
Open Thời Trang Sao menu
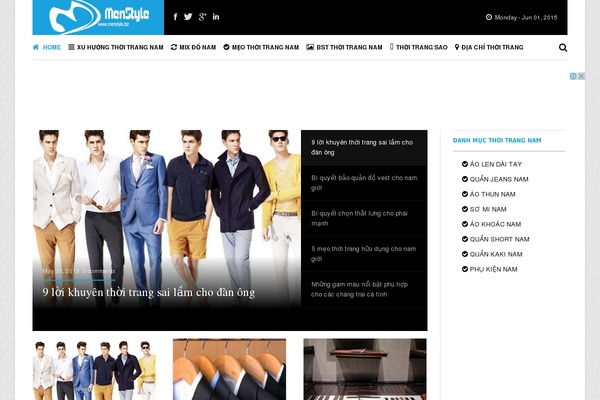click(x=419, y=47)
